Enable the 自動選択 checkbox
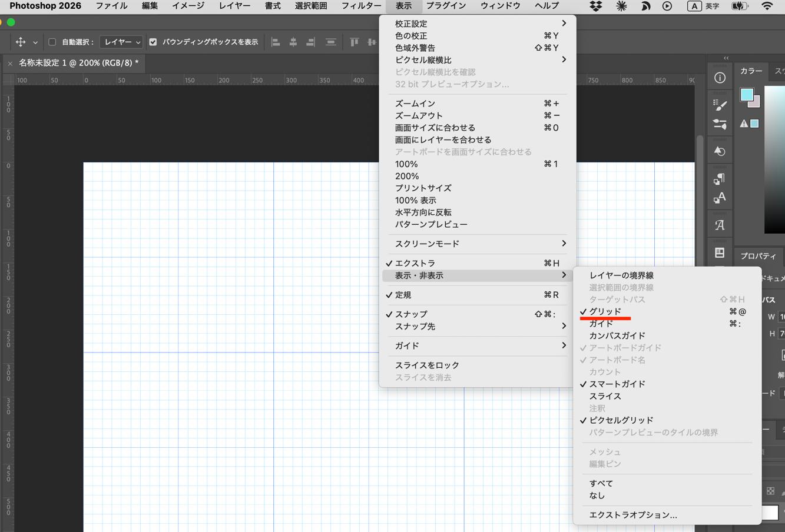This screenshot has width=785, height=532. coord(52,42)
